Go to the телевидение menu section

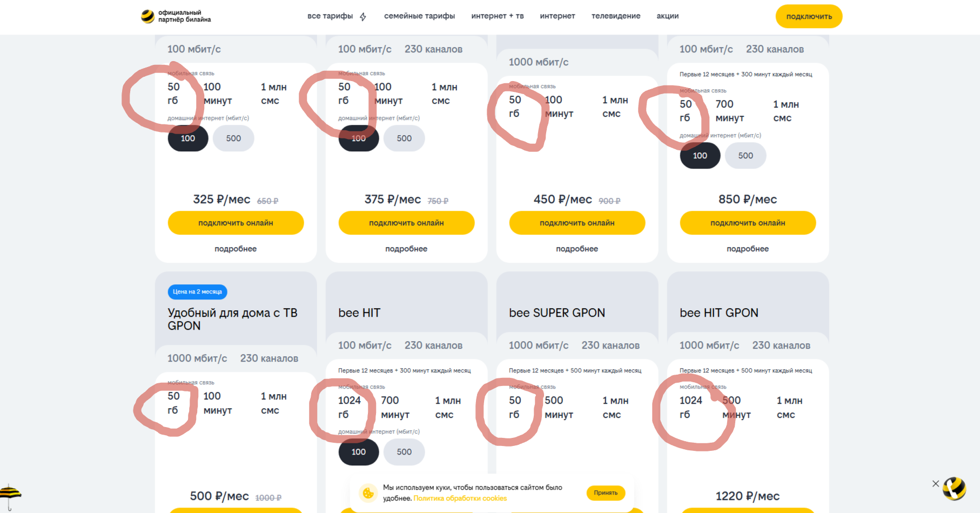(616, 16)
